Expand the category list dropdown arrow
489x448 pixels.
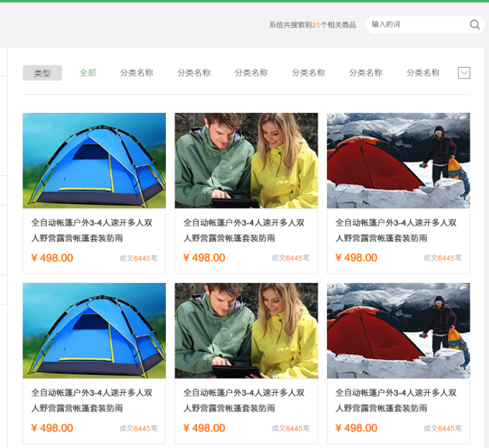coord(464,73)
